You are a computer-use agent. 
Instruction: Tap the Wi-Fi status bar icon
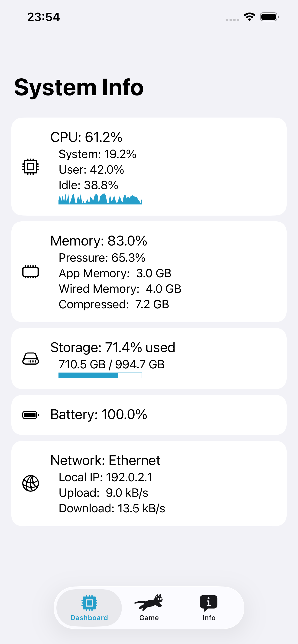tap(249, 17)
